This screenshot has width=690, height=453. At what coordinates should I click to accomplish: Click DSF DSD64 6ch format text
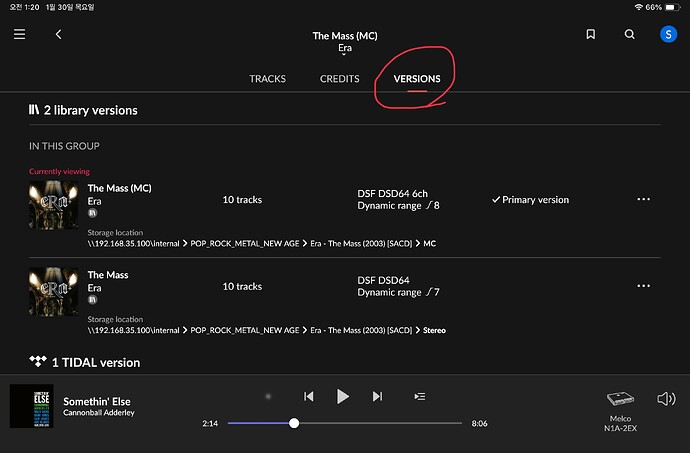(393, 194)
